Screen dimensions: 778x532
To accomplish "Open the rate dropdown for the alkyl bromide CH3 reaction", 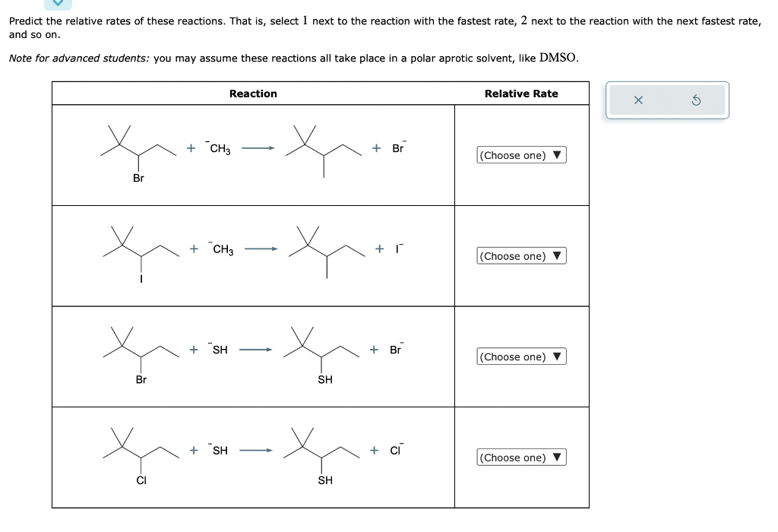I will [520, 155].
